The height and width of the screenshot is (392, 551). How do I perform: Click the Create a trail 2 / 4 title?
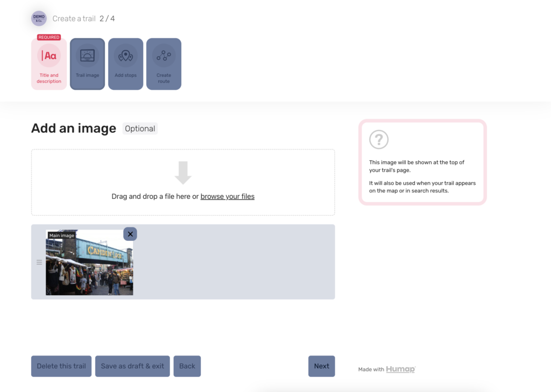pyautogui.click(x=83, y=19)
